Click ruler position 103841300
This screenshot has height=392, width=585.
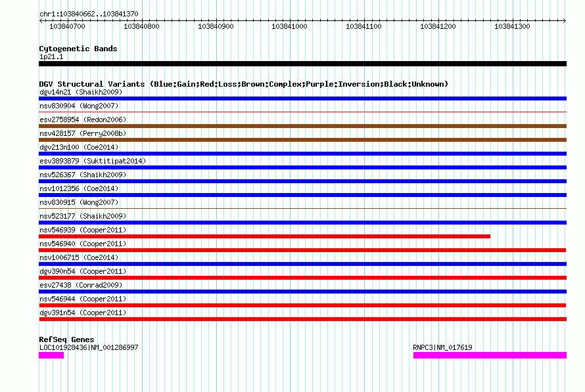point(512,26)
